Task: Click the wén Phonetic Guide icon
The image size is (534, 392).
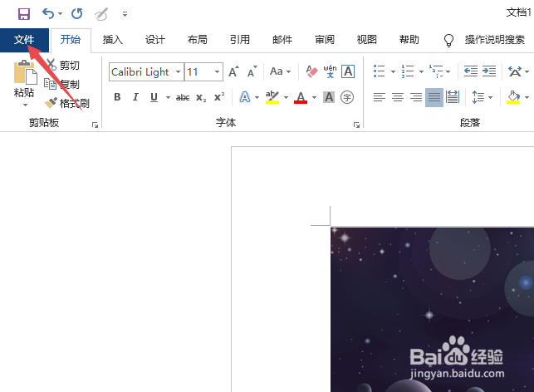Action: [330, 71]
